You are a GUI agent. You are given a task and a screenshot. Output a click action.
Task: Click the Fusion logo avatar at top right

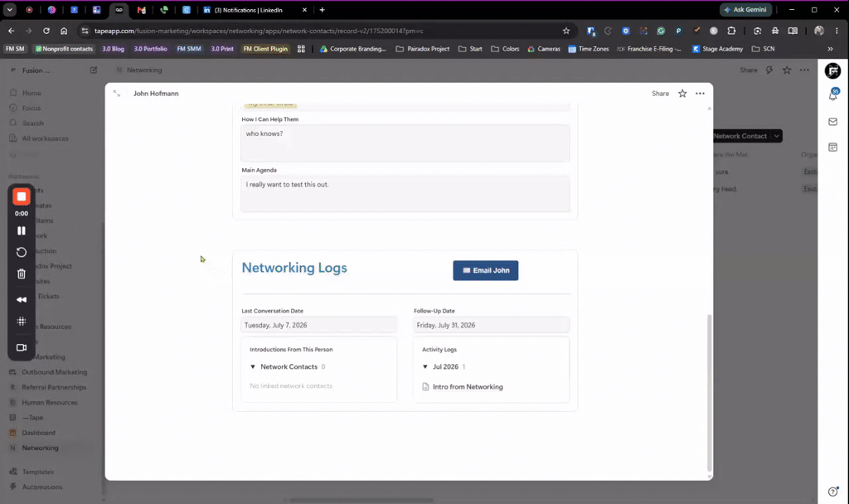[x=832, y=71]
